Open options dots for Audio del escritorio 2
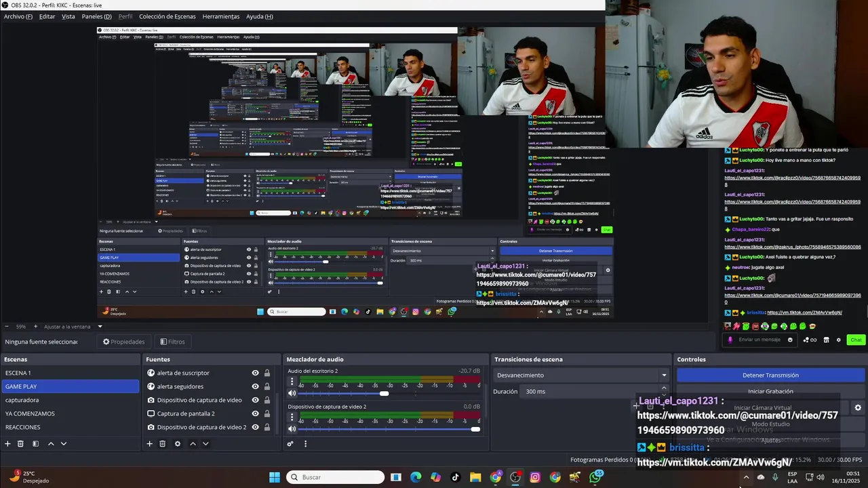868x488 pixels. (292, 382)
